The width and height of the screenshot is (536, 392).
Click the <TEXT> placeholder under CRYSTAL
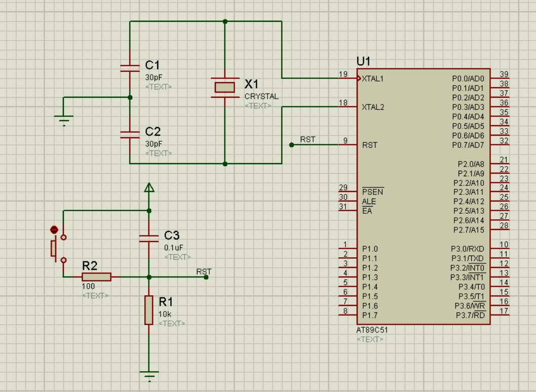[258, 106]
